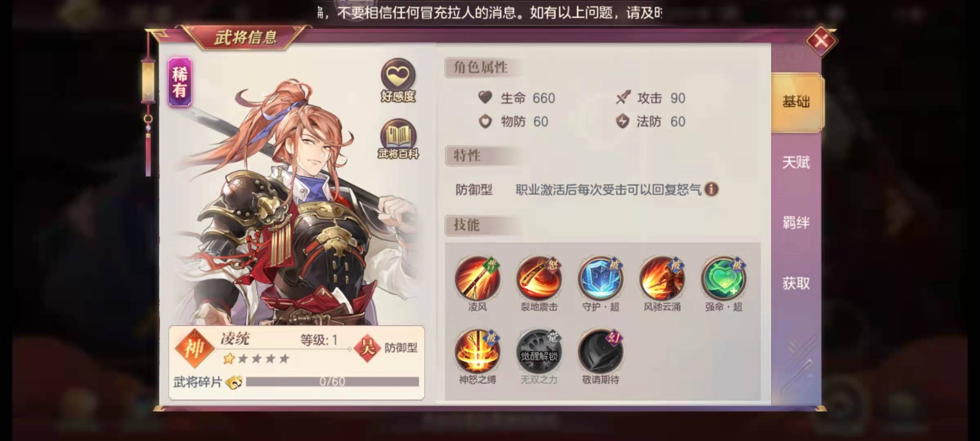Tap the locked 无双之力 awakening skill
The image size is (980, 441).
(x=539, y=352)
